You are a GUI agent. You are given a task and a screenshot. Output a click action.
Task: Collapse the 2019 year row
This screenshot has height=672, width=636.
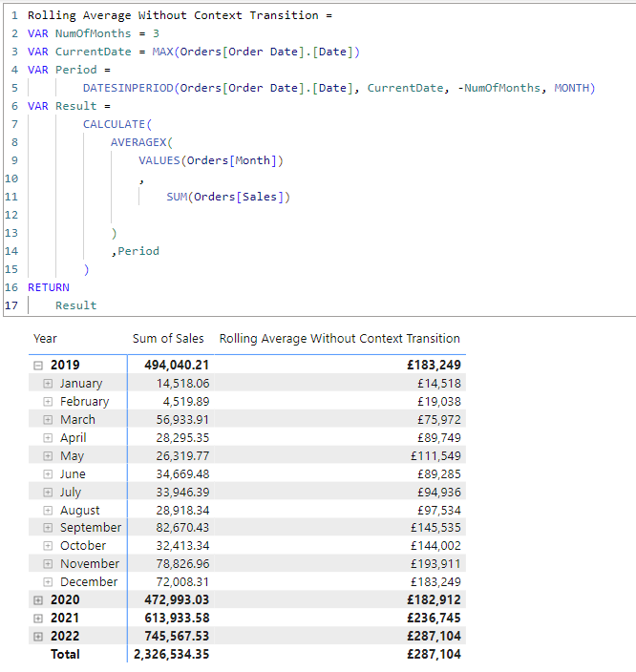click(x=38, y=366)
